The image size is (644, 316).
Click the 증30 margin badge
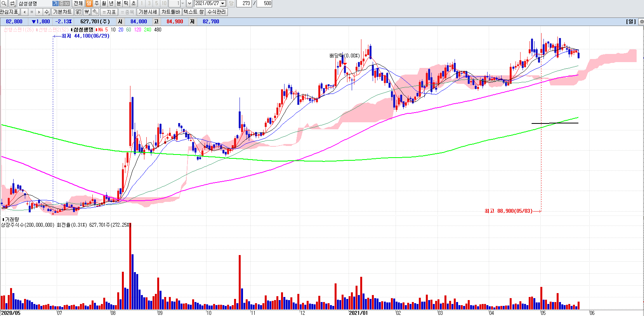64,3
